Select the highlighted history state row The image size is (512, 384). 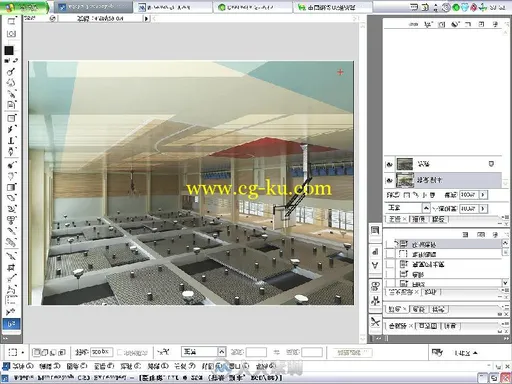(x=443, y=244)
